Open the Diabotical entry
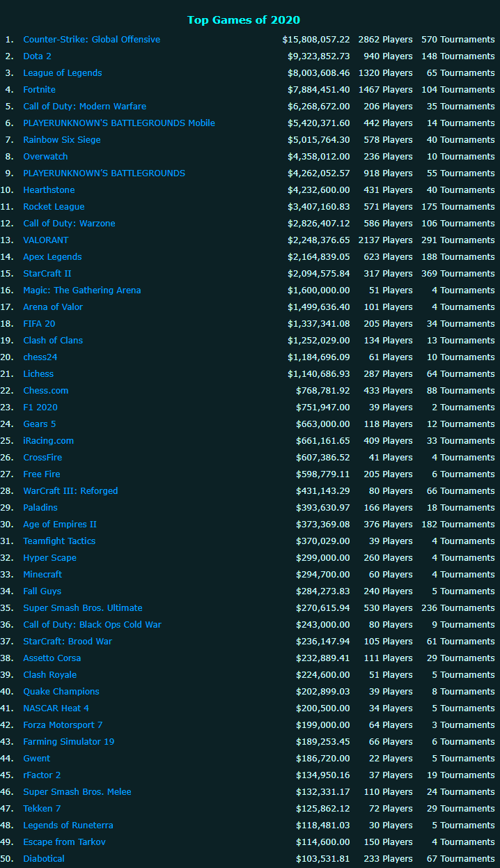 tap(44, 859)
